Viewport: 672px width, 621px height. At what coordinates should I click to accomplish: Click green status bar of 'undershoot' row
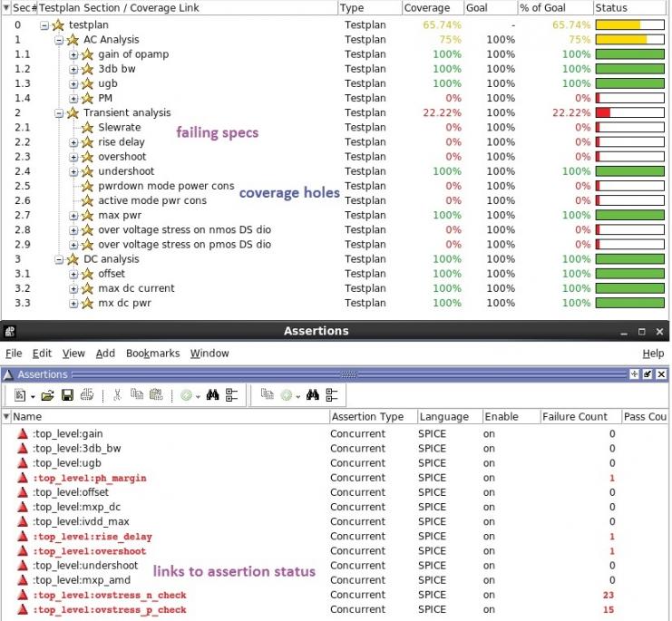click(x=630, y=171)
